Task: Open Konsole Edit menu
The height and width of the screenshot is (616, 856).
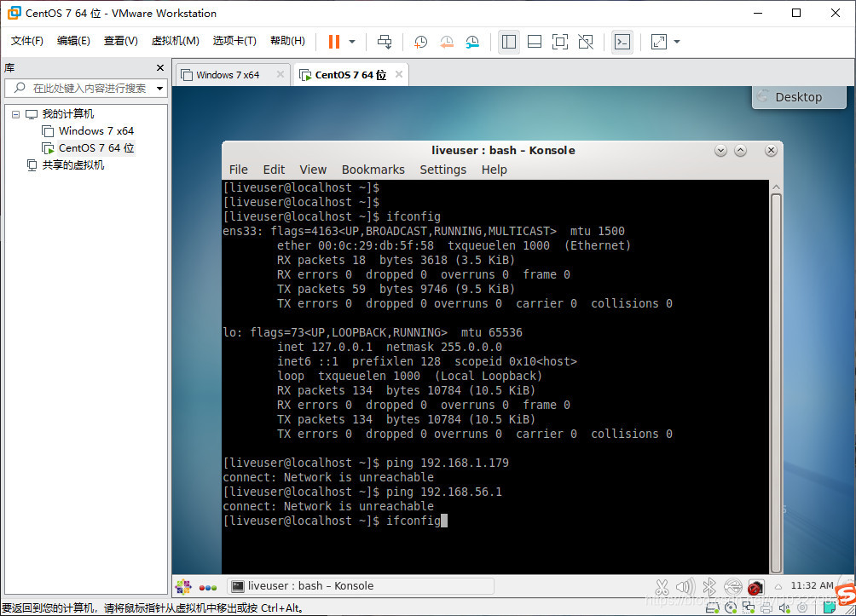Action: [274, 170]
